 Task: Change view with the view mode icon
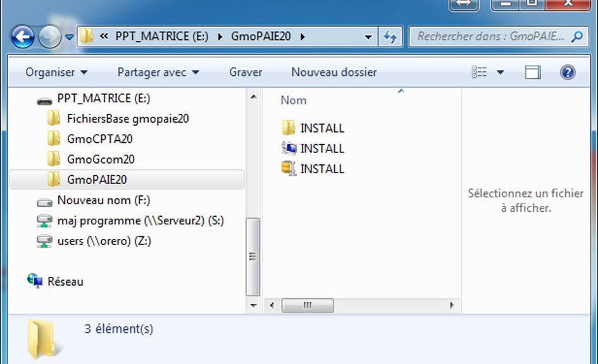479,72
